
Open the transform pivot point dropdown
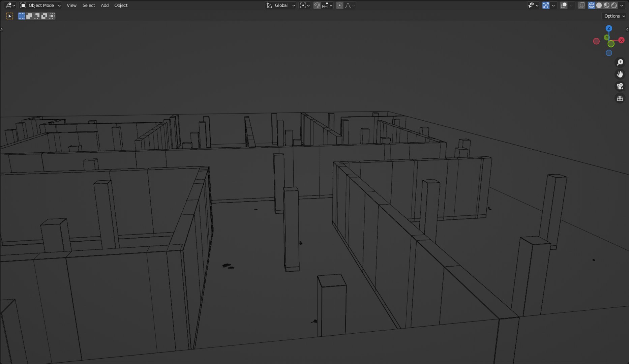(x=305, y=5)
